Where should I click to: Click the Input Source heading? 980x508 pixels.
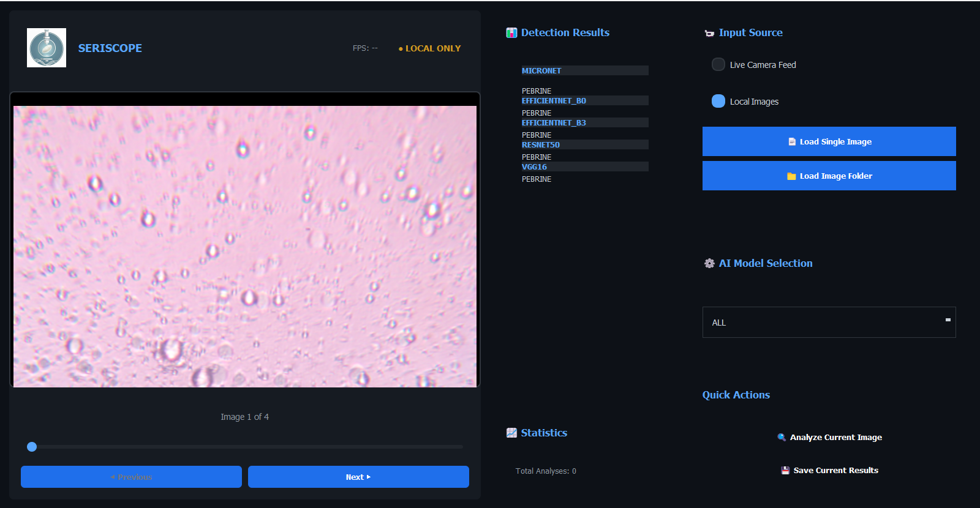pos(751,32)
